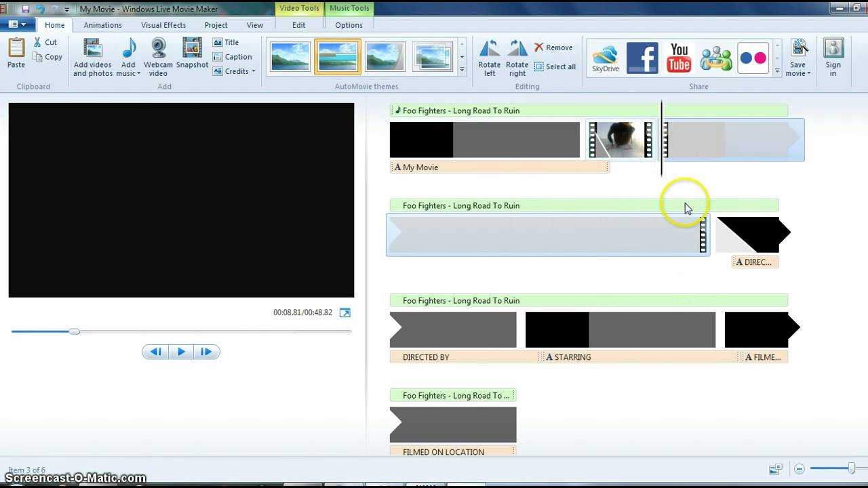Select the third AutoMovie theme thumbnail
The height and width of the screenshot is (488, 868).
point(385,57)
